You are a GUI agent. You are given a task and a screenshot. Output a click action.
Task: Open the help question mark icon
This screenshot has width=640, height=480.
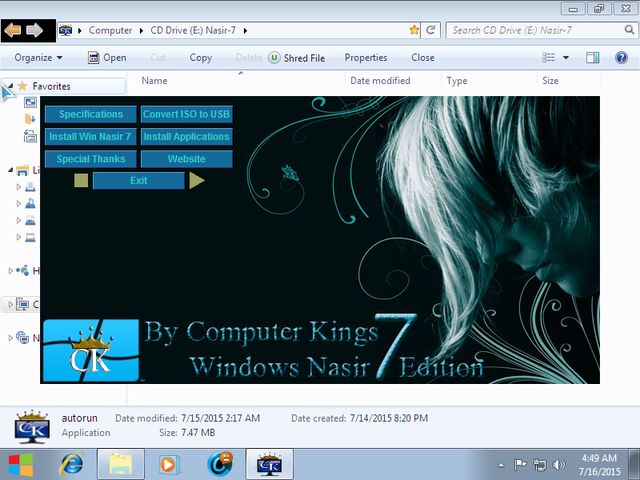(621, 58)
